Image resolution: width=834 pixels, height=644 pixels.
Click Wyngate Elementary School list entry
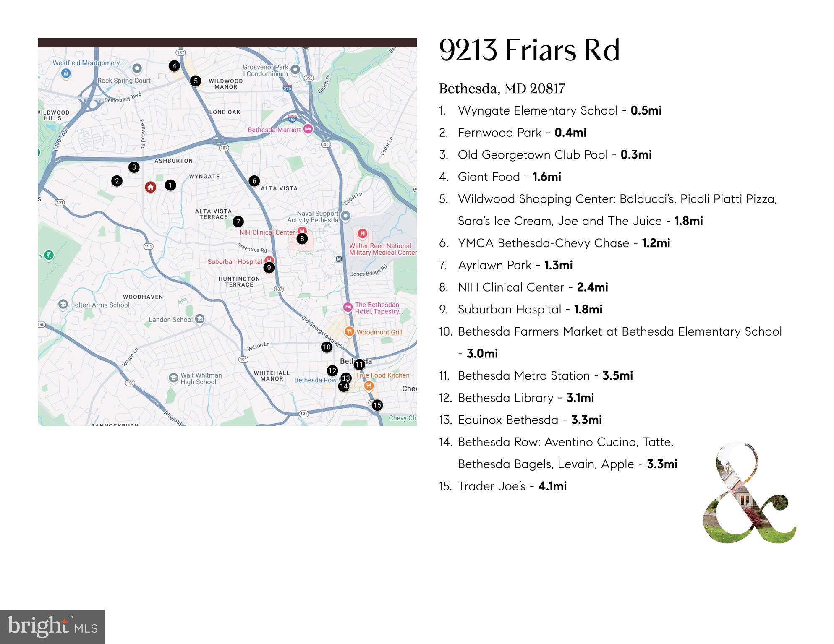pos(550,110)
